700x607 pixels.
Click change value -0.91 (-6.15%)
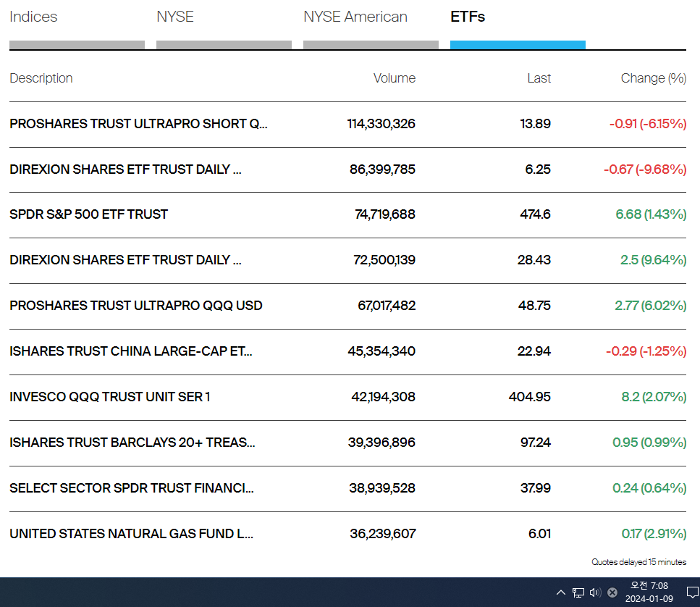point(648,124)
